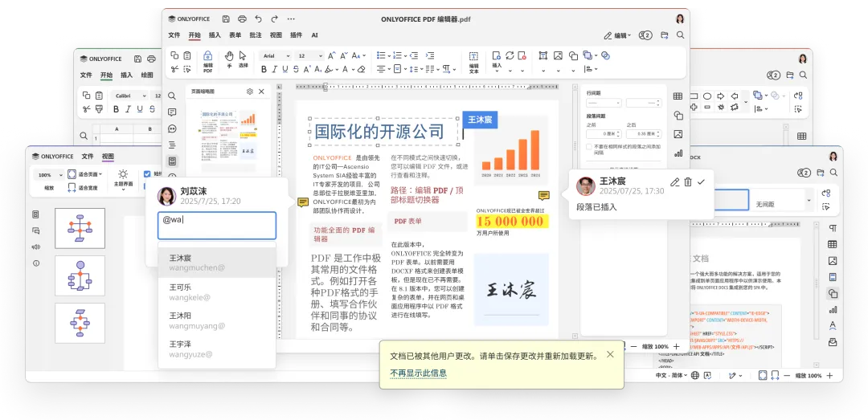Select 王可乐 wangkele@ mention suggestion
Viewport: 868px width, 420px height.
click(217, 292)
